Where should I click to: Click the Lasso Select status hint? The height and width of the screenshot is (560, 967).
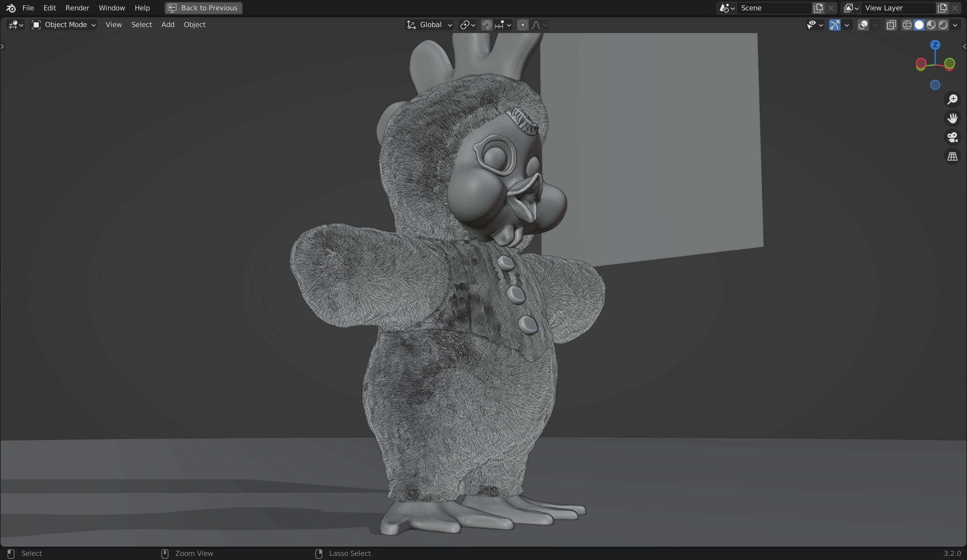point(350,553)
